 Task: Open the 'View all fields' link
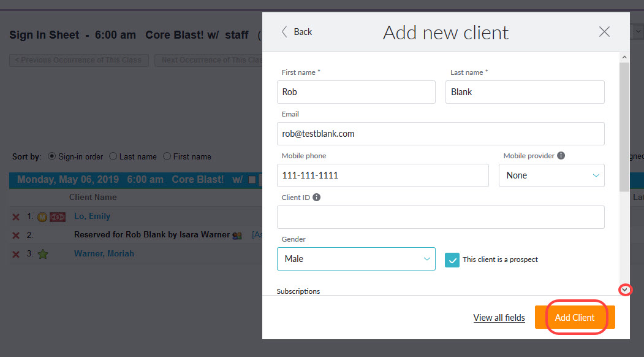tap(499, 317)
